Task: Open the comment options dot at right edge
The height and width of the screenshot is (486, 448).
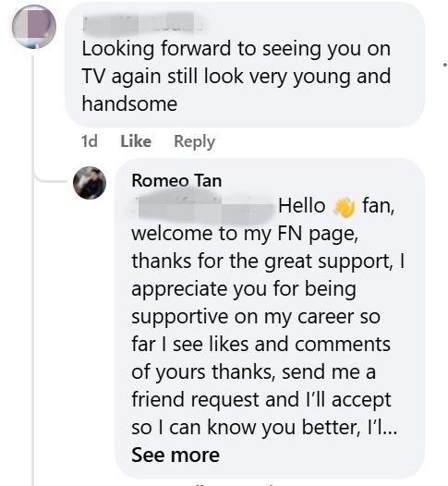Action: tap(445, 65)
